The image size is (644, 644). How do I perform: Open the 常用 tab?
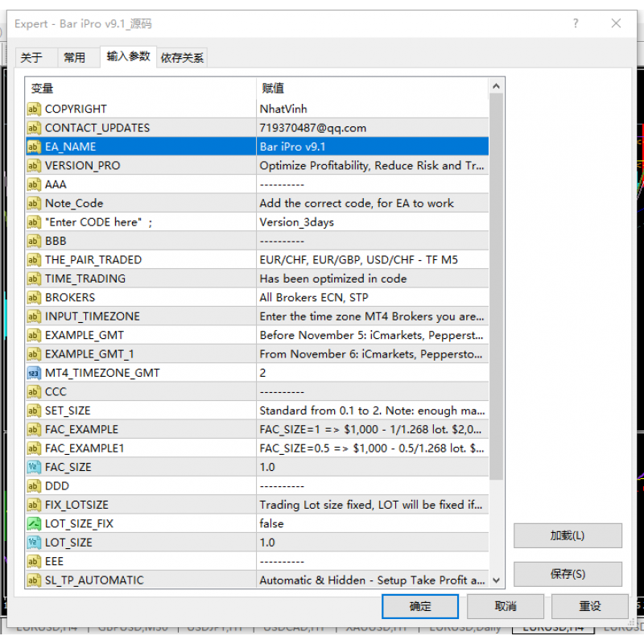point(75,58)
